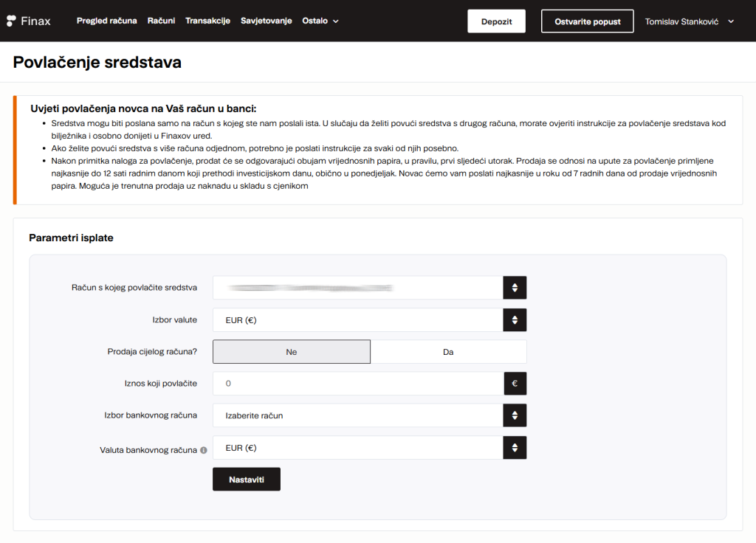
Task: Select 'Ne' for Prodaja cijelog računa
Action: [292, 352]
